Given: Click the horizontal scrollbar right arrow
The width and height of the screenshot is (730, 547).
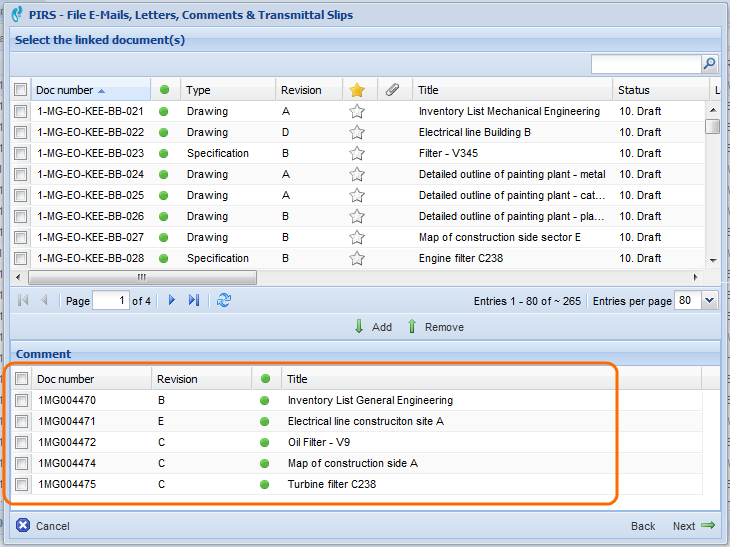Looking at the screenshot, I should (696, 277).
